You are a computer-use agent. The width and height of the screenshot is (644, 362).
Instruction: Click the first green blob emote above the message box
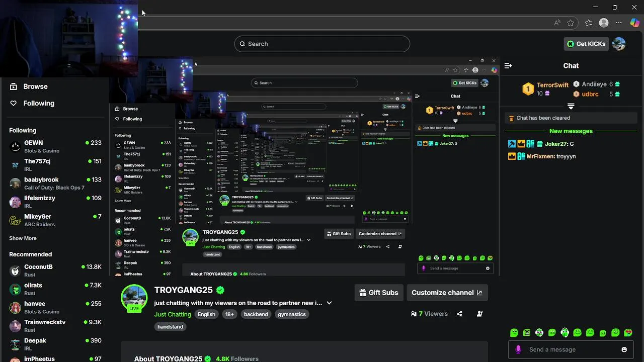pyautogui.click(x=514, y=333)
